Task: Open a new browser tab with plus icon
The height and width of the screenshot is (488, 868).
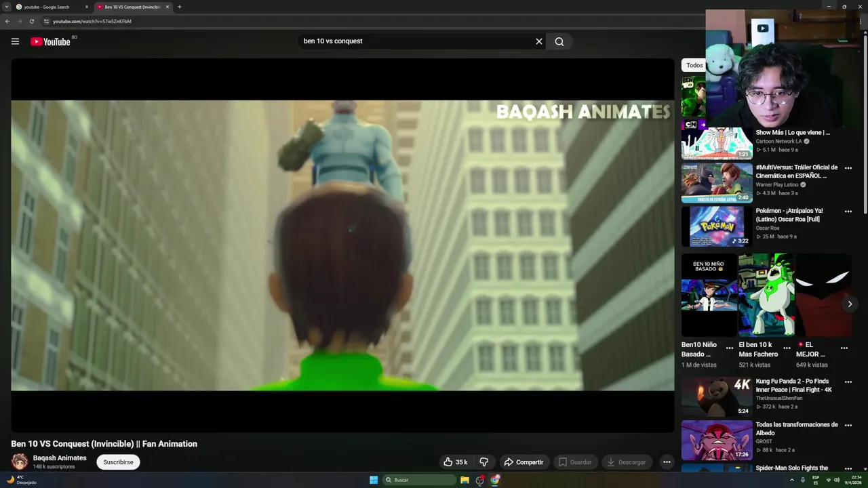Action: pos(179,7)
